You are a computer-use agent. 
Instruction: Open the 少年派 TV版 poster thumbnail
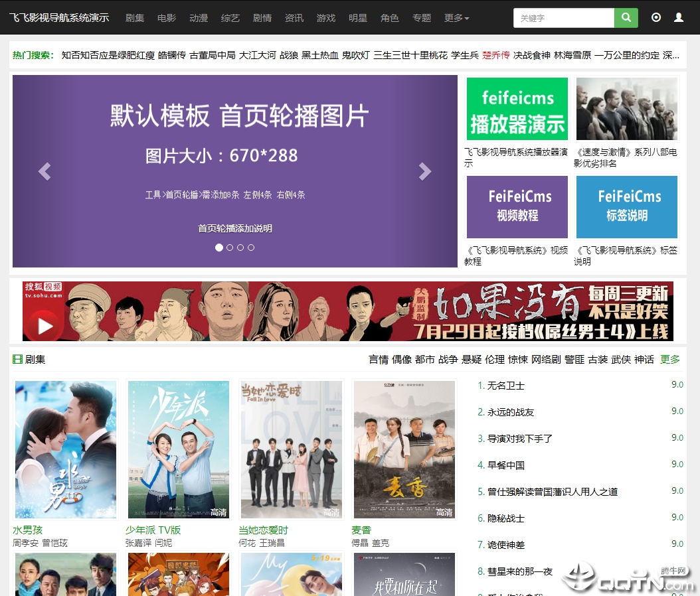click(179, 449)
